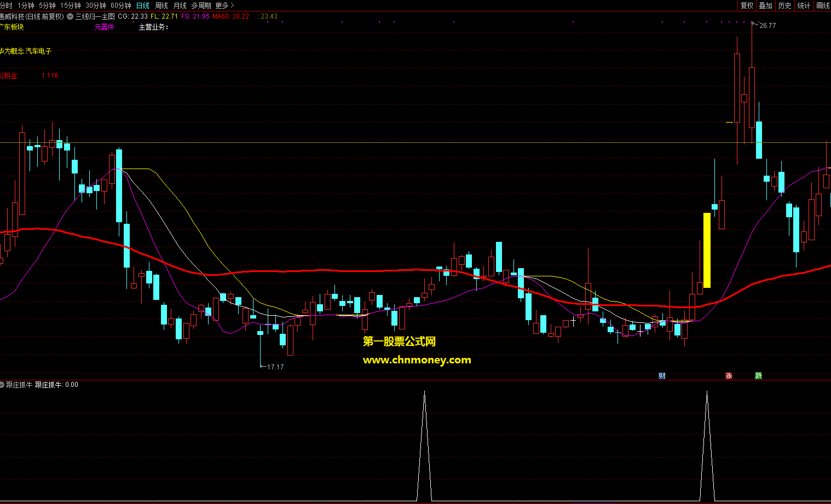Click the 统计 statistics button
Screen dimensions: 831x504
pyautogui.click(x=804, y=5)
